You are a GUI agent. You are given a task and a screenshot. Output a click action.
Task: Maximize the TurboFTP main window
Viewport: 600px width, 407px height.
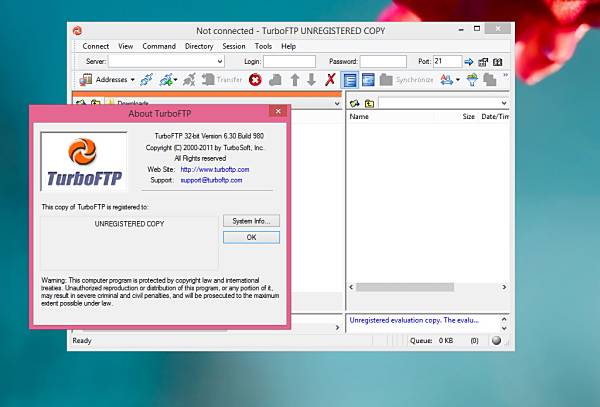[x=477, y=28]
